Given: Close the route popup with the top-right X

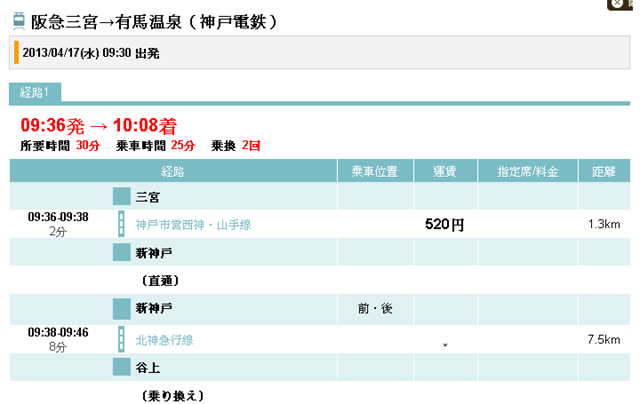Looking at the screenshot, I should coord(619,3).
